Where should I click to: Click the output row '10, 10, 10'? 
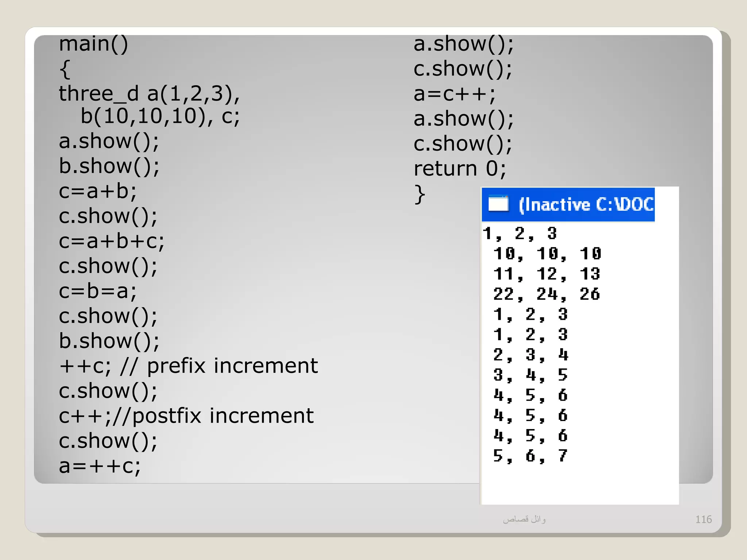coord(547,254)
